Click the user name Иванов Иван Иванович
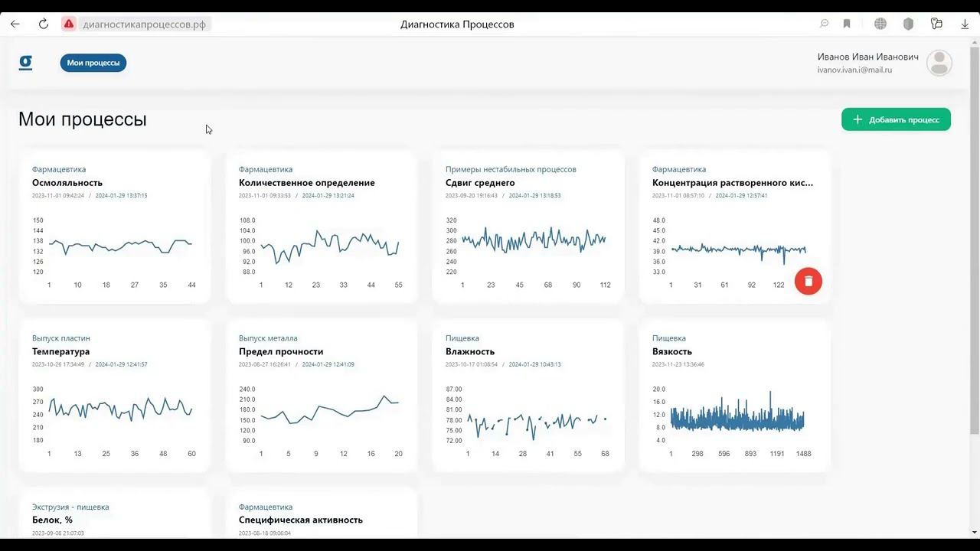 867,57
